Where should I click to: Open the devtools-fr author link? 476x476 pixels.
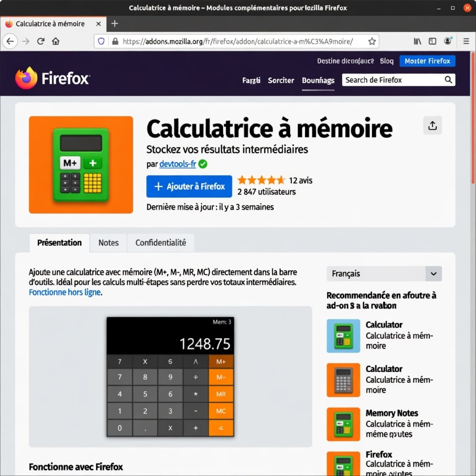178,164
